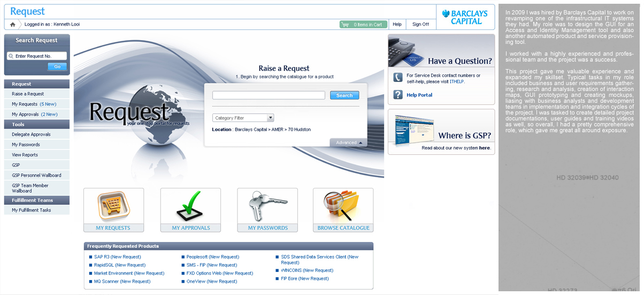Click the Help Portal question mark icon
Viewport: 644px width, 295px height.
pos(398,95)
